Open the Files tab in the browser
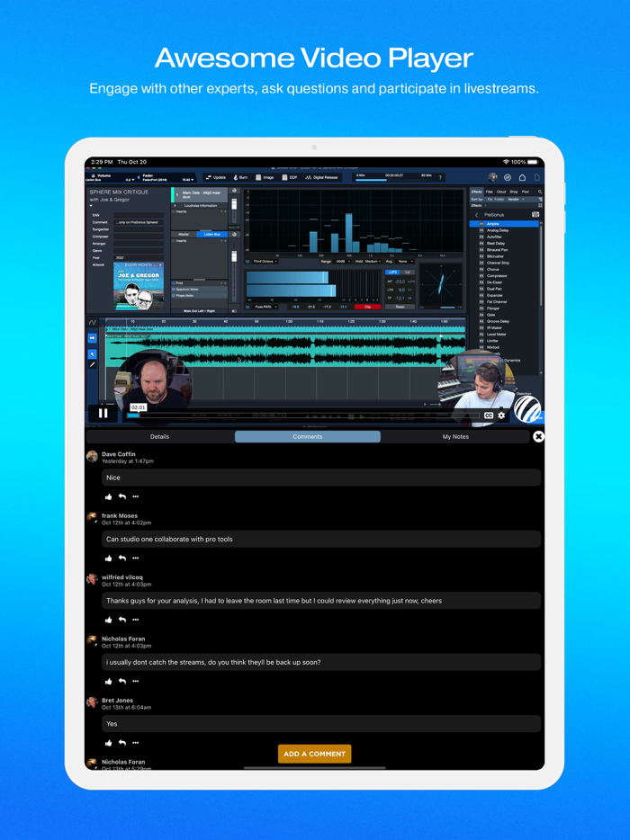This screenshot has height=840, width=630. coord(490,192)
